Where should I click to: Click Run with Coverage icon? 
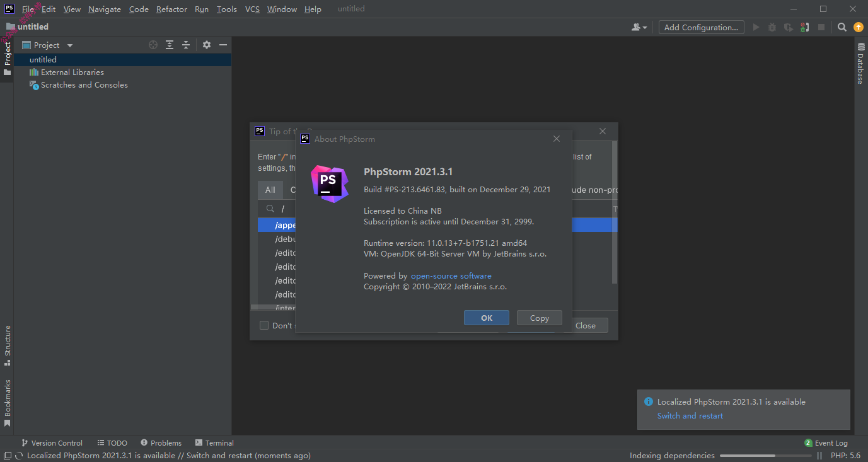[x=789, y=27]
